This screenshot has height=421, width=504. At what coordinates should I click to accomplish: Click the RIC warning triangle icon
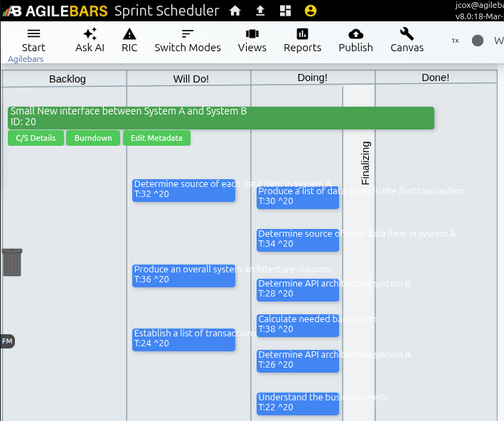click(x=129, y=34)
